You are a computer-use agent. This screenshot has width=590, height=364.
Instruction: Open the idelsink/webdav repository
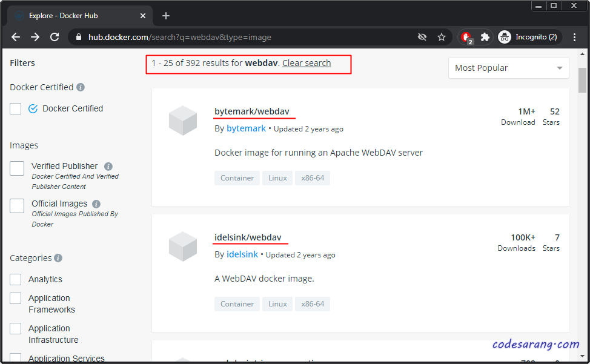point(248,237)
